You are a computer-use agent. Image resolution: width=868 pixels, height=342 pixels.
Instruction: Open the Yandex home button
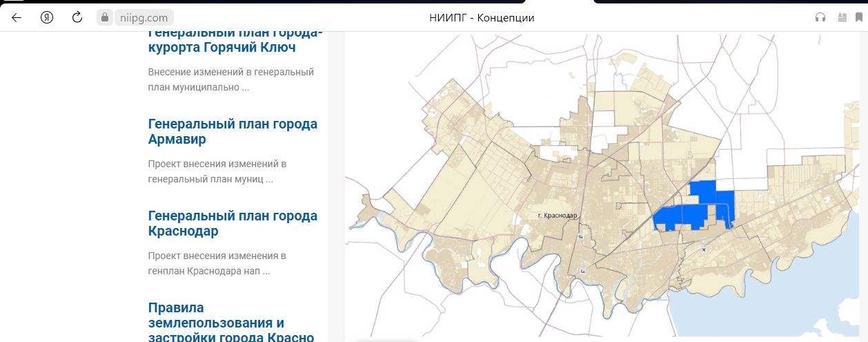click(47, 17)
